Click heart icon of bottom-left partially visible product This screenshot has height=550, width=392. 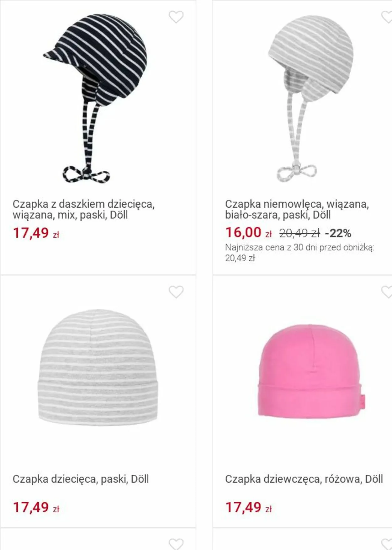coord(176,544)
